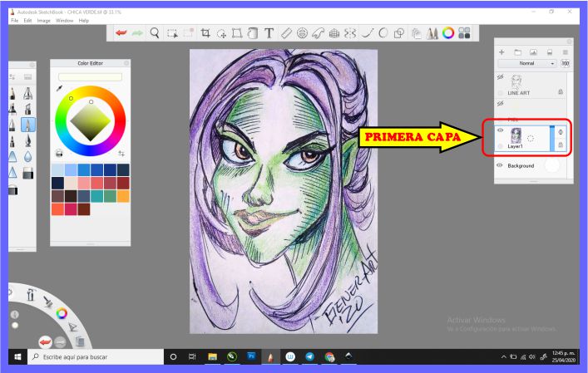Pick the Crop tool in the toolbar
This screenshot has height=373, width=588.
point(205,33)
